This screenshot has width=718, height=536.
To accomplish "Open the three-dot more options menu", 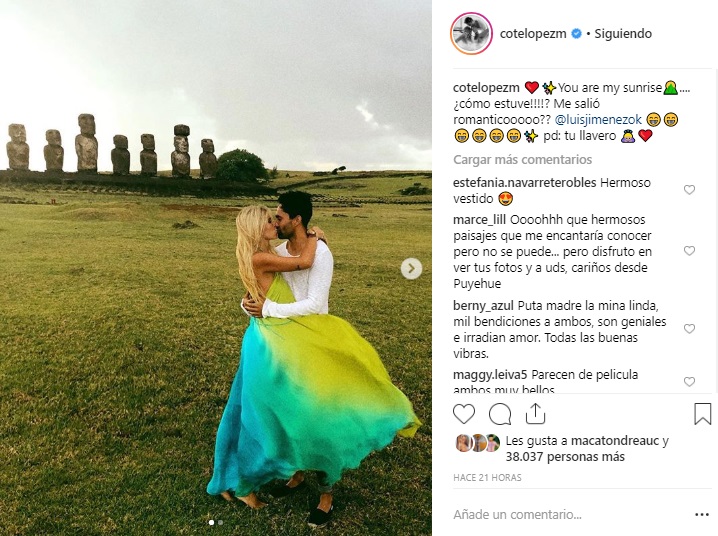I will pyautogui.click(x=702, y=515).
